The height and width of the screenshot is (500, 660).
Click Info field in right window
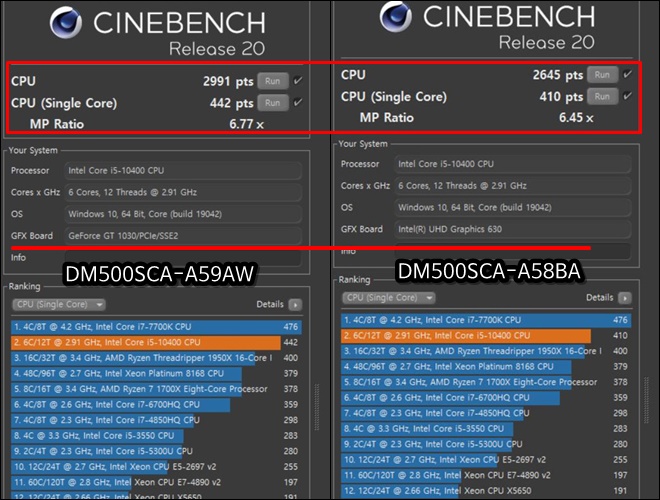pos(513,251)
